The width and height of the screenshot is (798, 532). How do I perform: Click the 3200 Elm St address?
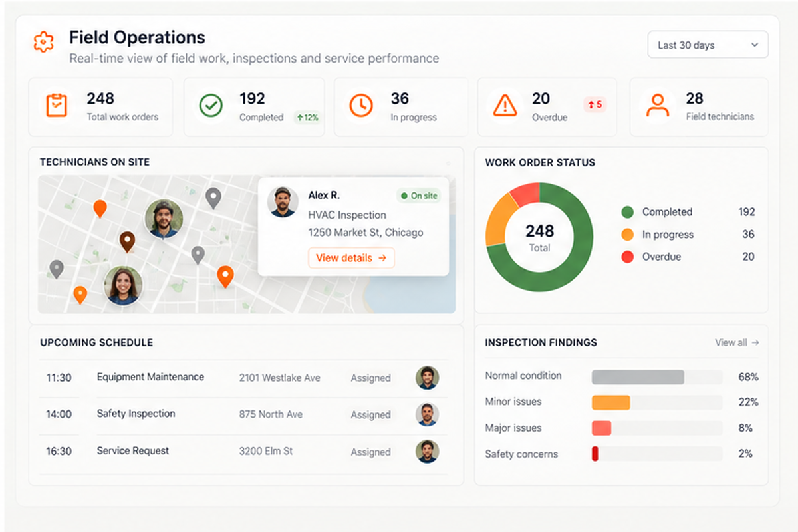[265, 451]
